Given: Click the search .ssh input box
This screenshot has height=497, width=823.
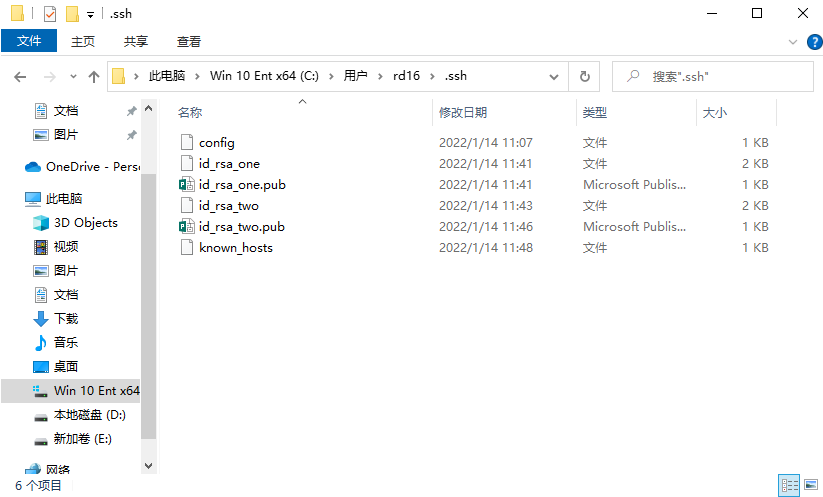Looking at the screenshot, I should tap(713, 77).
